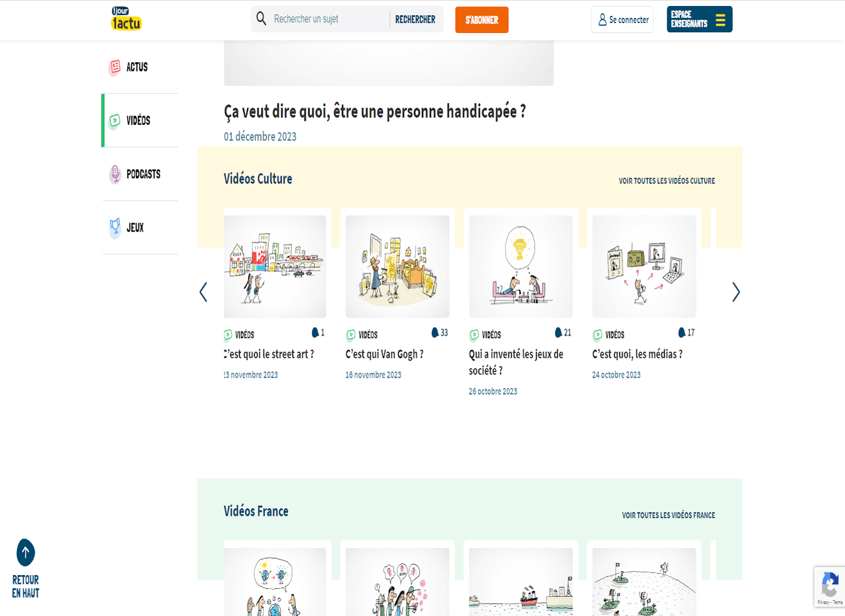This screenshot has height=616, width=845.
Task: Focus the Rechercher un sujet search field
Action: (x=330, y=19)
